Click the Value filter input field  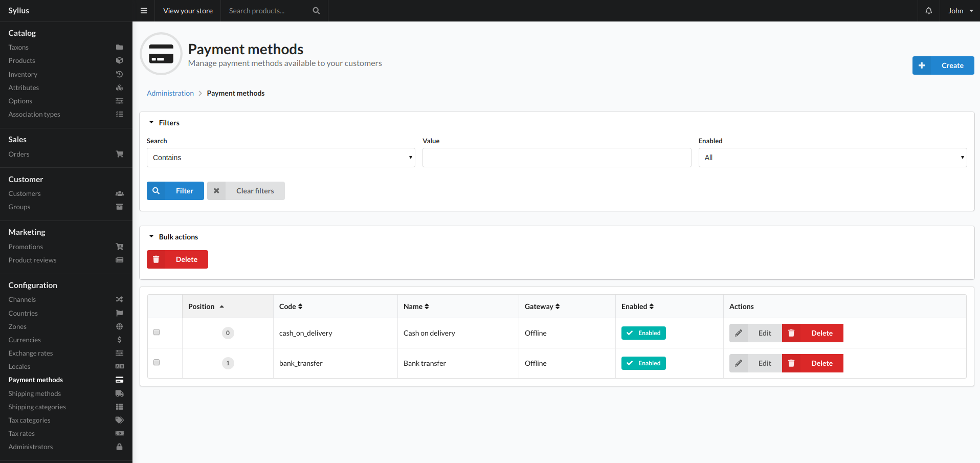[556, 158]
